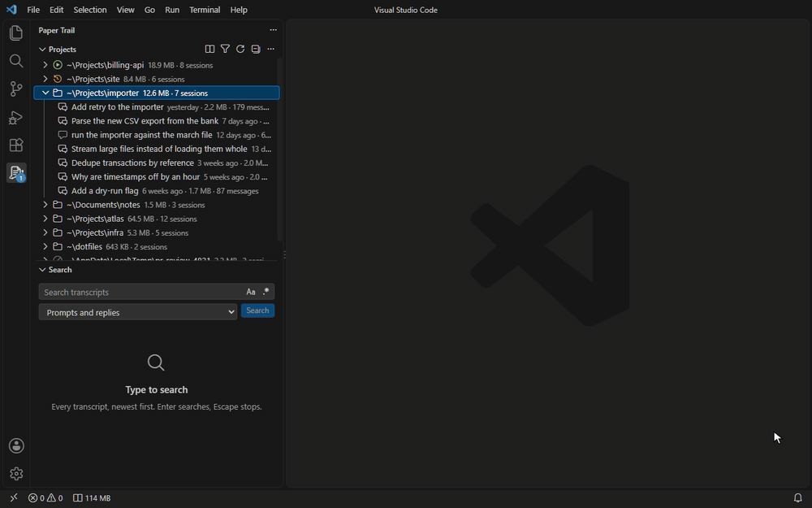Click the errors count in status bar
Screen dimensions: 812x508
click(37, 497)
